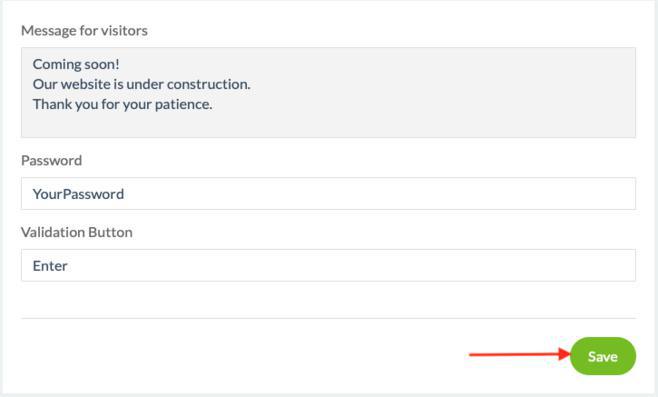Place cursor on 'Our website is under construction.' line

pyautogui.click(x=141, y=84)
